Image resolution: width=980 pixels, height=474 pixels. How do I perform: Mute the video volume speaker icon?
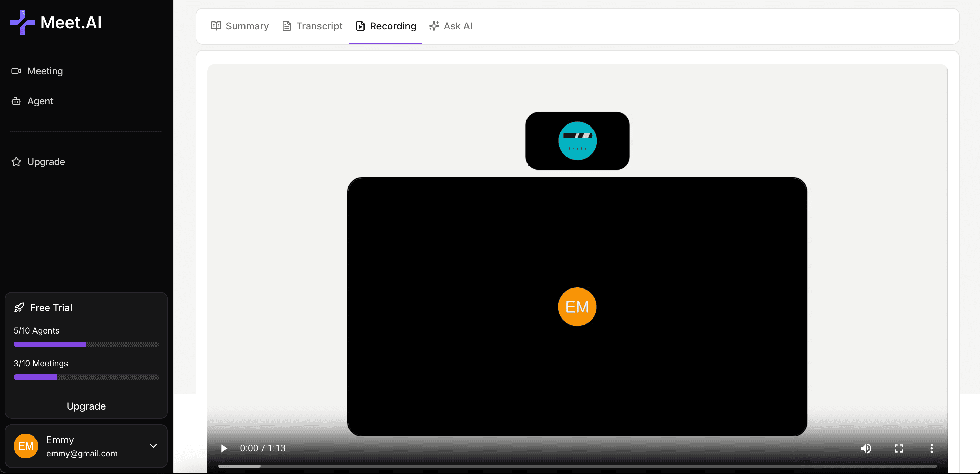click(866, 448)
